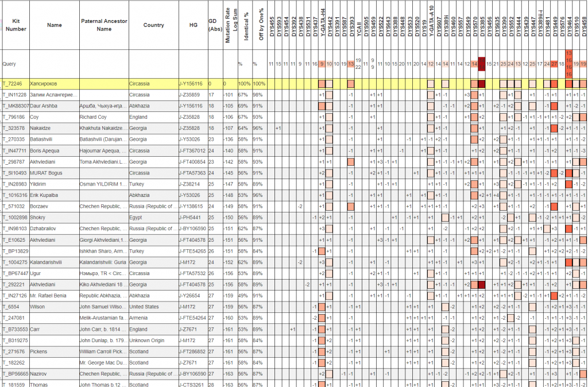The width and height of the screenshot is (588, 387).
Task: Click Egypt in the Country column
Action: (136, 217)
